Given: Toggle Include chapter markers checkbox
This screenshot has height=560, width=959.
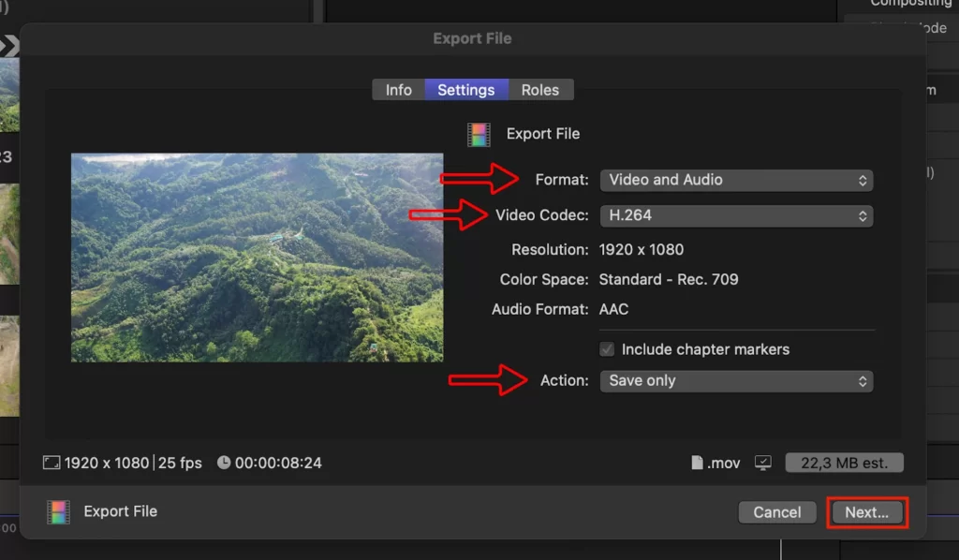Looking at the screenshot, I should pos(607,349).
